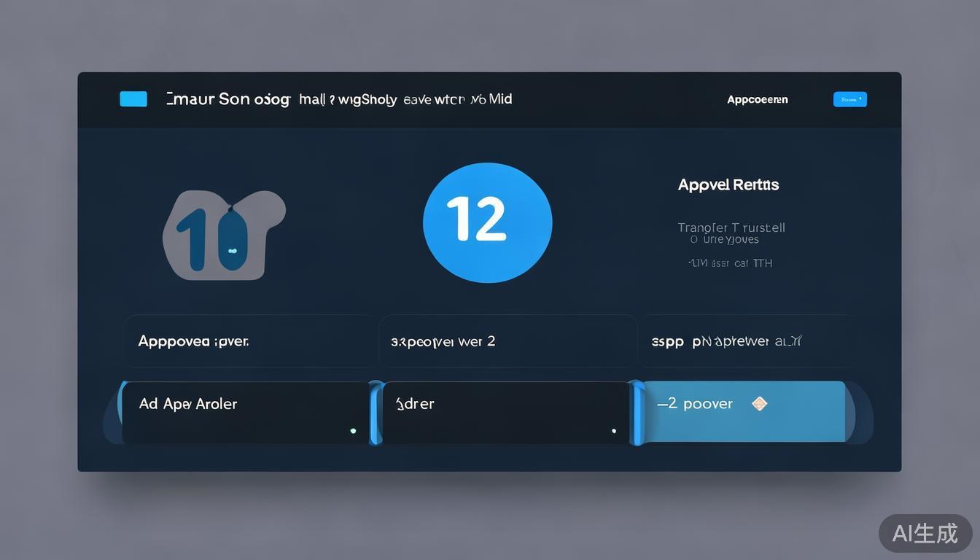Image resolution: width=980 pixels, height=560 pixels.
Task: Click the 'Trangler T rurstell' link
Action: (731, 227)
